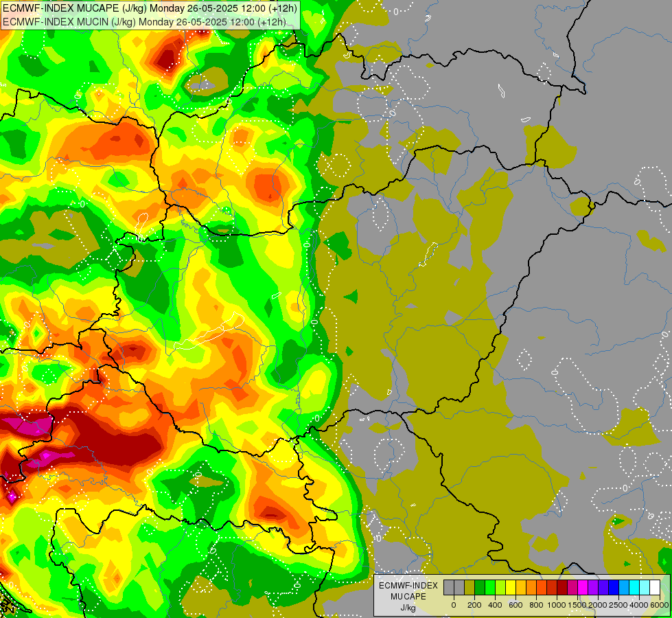This screenshot has width=672, height=618.
Task: Select the bright cyan legend swatch
Action: click(635, 587)
